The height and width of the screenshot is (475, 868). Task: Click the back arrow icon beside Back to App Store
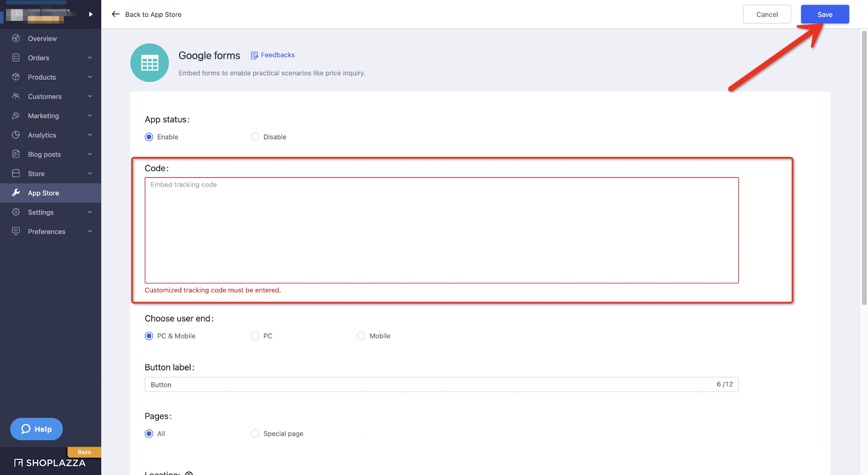pyautogui.click(x=116, y=14)
